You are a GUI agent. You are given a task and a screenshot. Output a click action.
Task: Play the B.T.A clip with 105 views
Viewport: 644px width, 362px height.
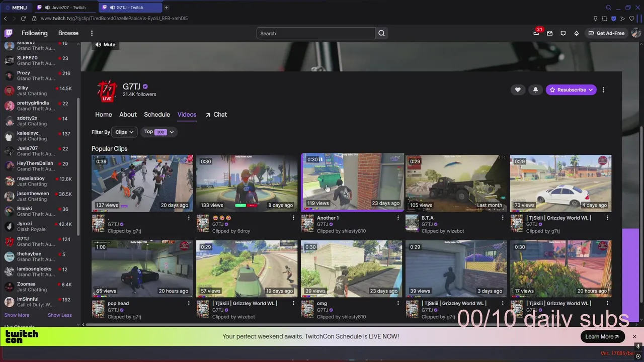tap(456, 183)
